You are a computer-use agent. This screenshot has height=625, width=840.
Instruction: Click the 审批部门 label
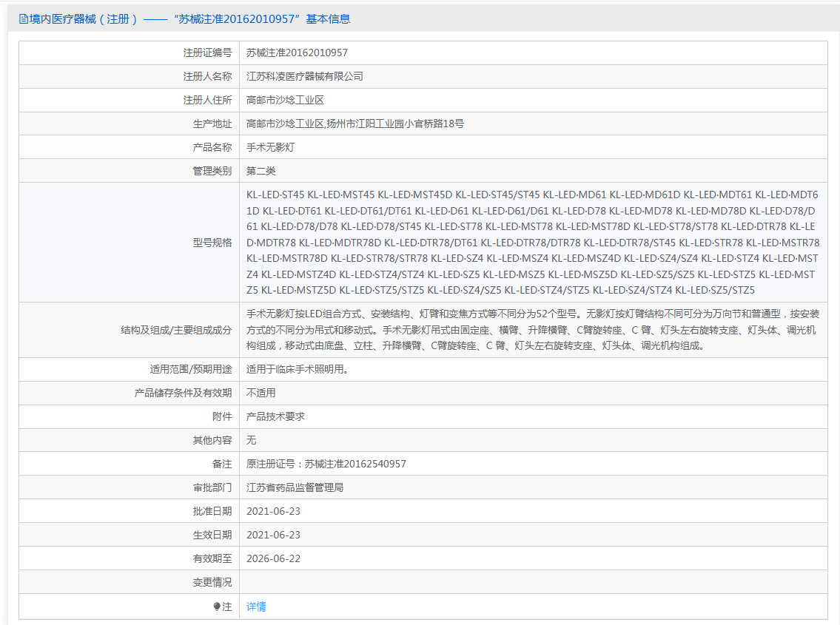pos(212,487)
